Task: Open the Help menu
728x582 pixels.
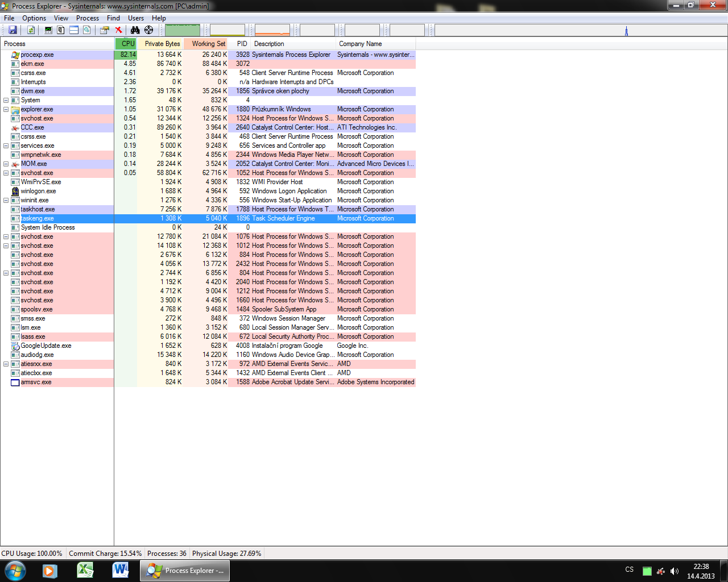Action: [x=159, y=18]
